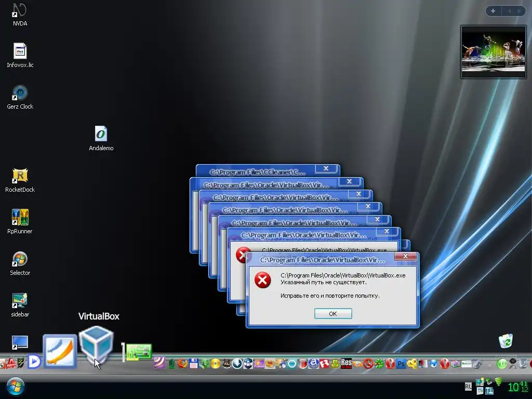Viewport: 532px width, 399px height.
Task: Click the blue @ globe dock icon
Action: (313, 364)
